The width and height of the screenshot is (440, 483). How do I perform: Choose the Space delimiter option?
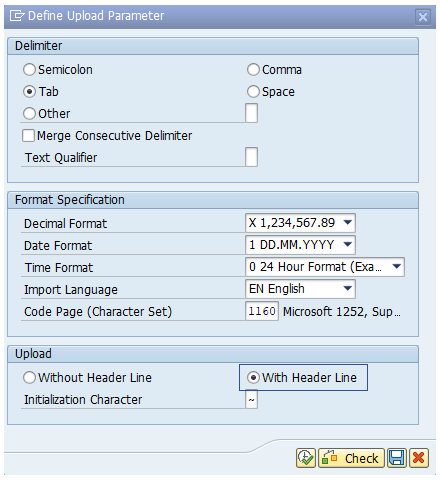[253, 92]
